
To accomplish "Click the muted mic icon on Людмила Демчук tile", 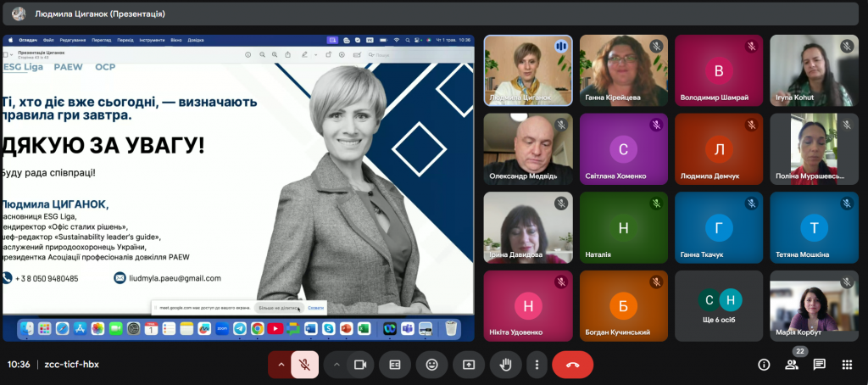I will click(751, 126).
